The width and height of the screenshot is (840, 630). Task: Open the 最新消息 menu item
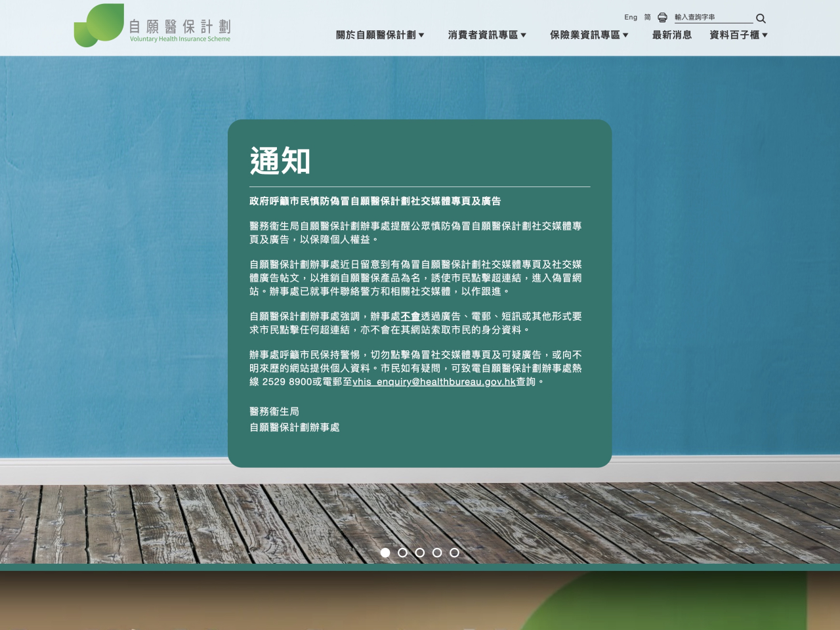[672, 35]
